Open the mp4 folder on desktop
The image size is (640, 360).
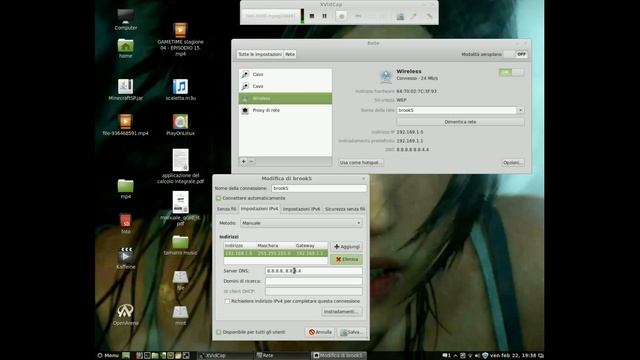(x=125, y=188)
